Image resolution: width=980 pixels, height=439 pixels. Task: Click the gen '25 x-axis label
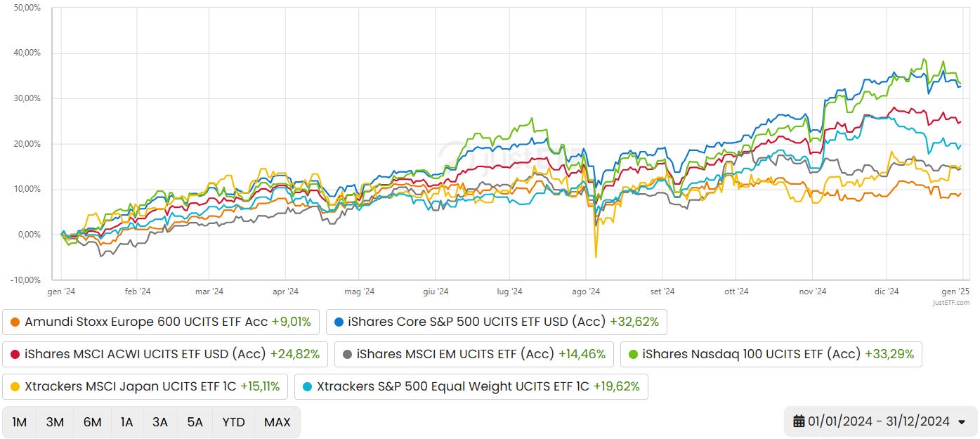[956, 291]
